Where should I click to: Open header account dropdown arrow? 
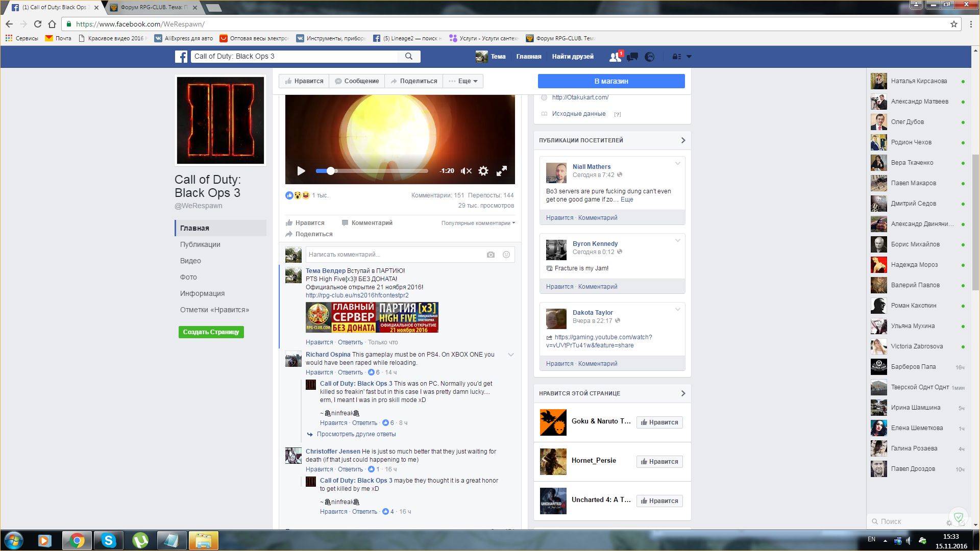point(689,57)
